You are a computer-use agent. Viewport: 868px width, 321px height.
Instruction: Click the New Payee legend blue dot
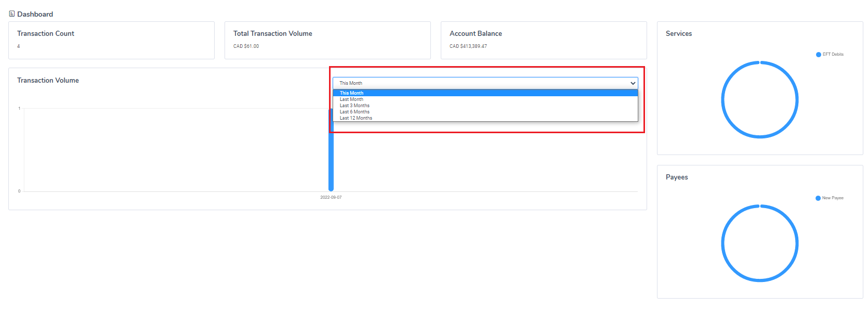click(818, 198)
